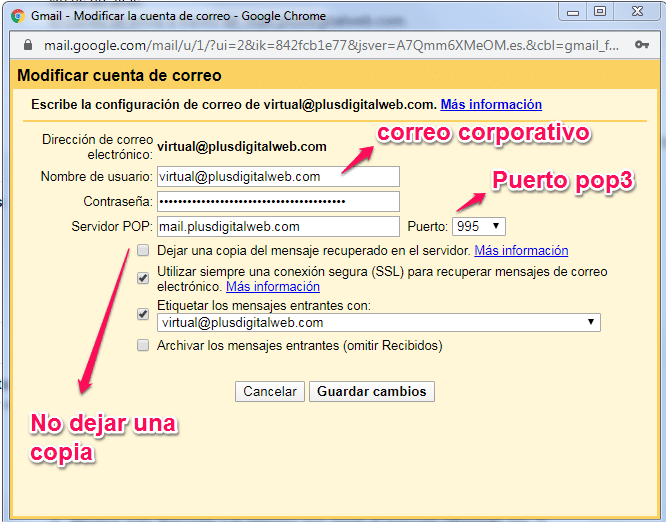Click 'Dejar una copia del mensaje' text
666x522 pixels.
tap(314, 251)
